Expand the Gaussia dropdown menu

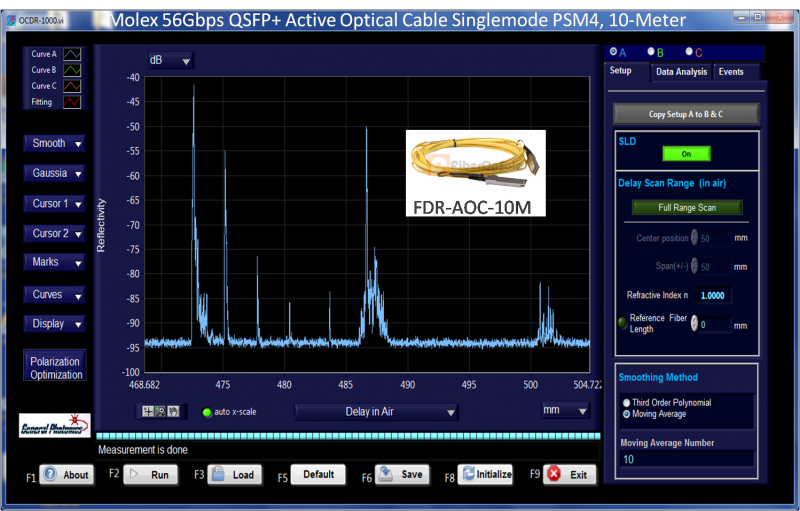point(55,173)
